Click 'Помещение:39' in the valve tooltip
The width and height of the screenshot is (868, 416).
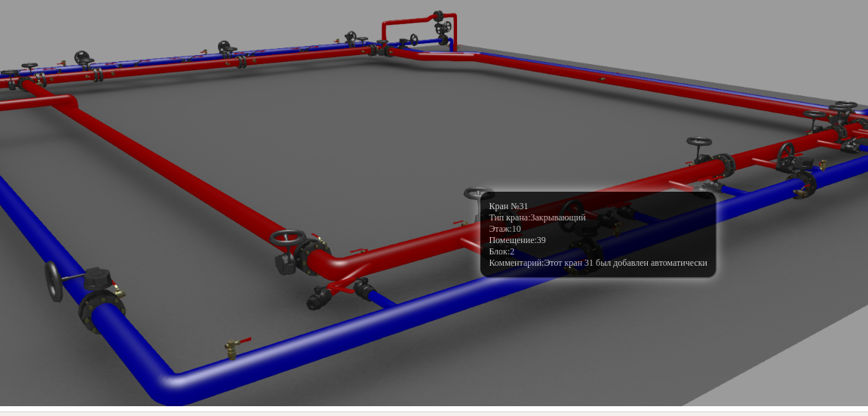coord(517,240)
